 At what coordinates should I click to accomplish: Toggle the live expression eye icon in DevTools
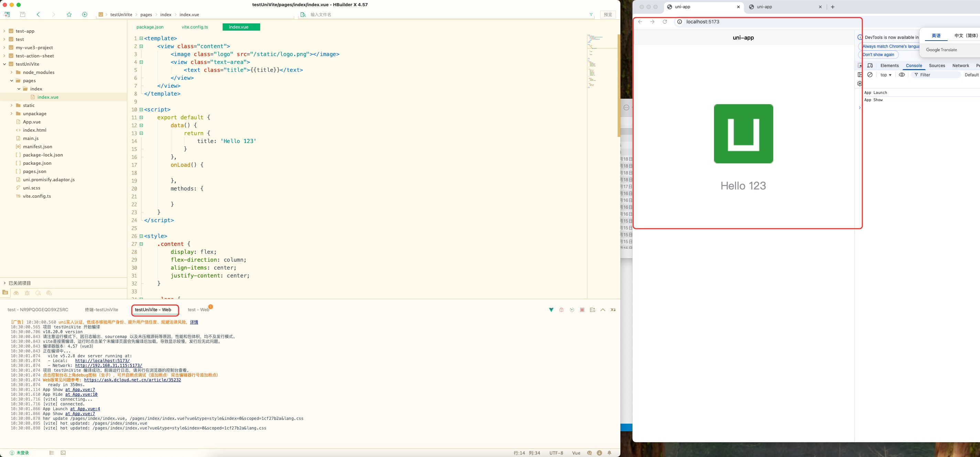click(x=902, y=75)
